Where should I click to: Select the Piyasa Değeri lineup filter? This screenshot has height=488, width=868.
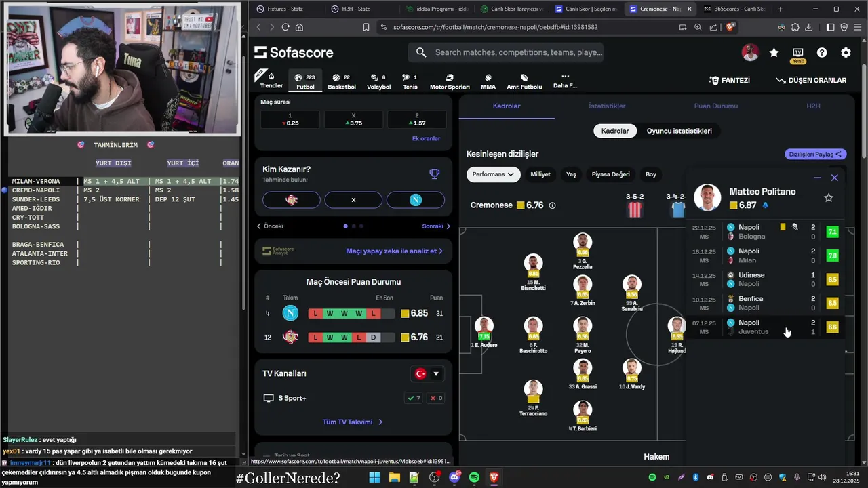(611, 174)
